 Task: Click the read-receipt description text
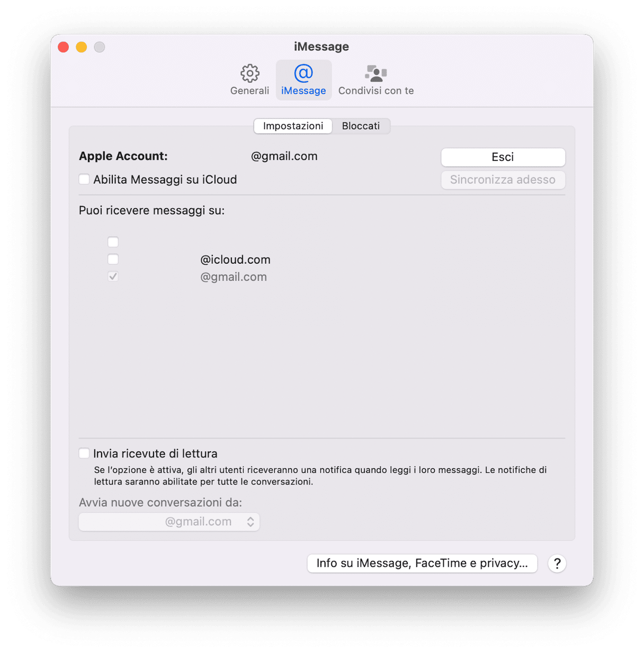pyautogui.click(x=320, y=476)
